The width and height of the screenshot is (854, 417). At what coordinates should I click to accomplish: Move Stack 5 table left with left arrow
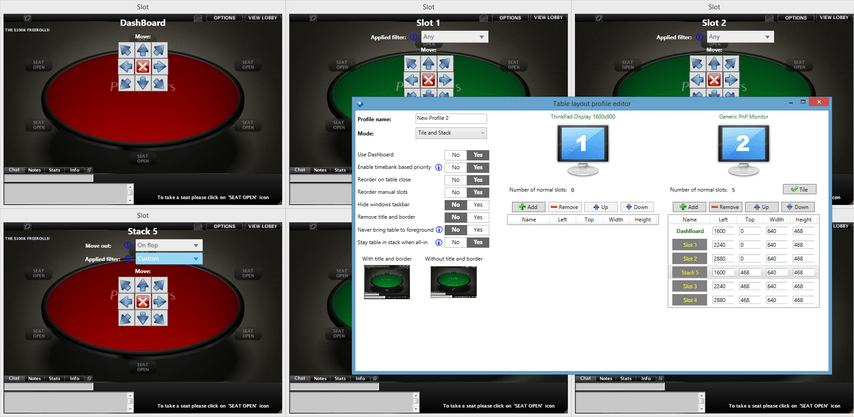click(126, 302)
